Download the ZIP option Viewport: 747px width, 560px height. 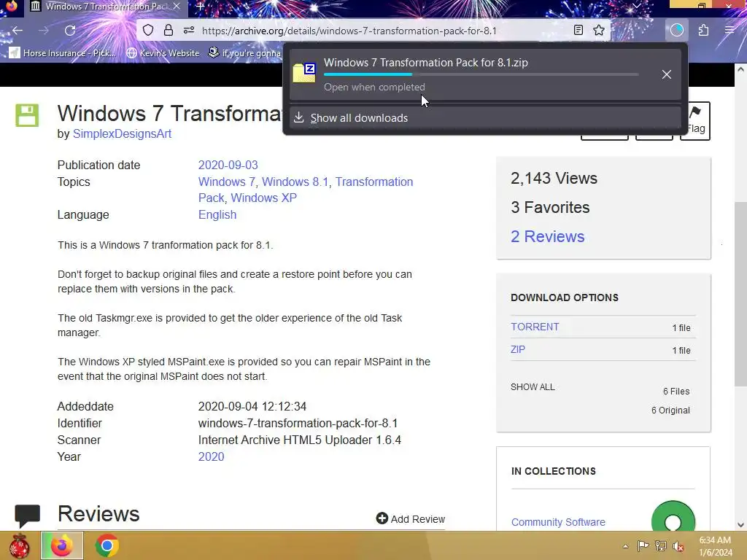coord(518,349)
